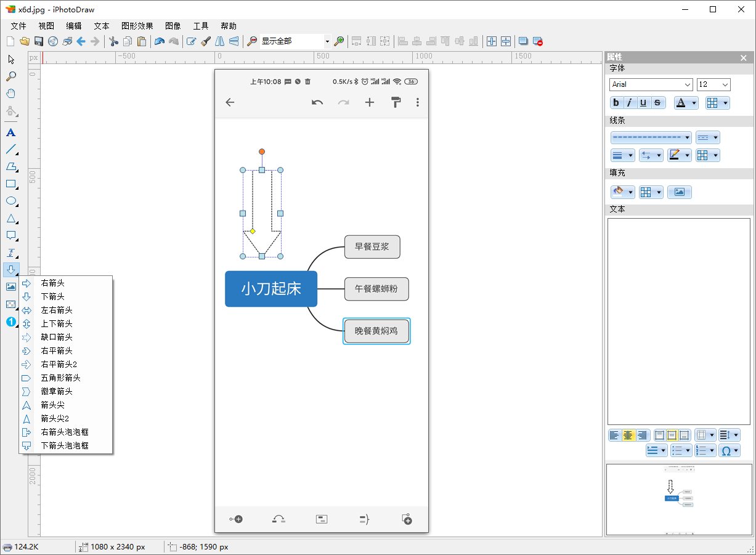
Task: Enable left text alignment
Action: coord(614,435)
